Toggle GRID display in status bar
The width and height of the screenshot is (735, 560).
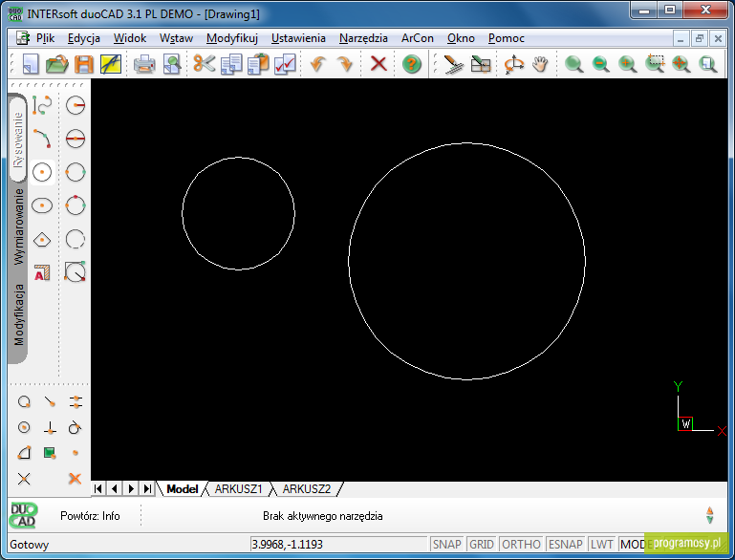pyautogui.click(x=482, y=544)
